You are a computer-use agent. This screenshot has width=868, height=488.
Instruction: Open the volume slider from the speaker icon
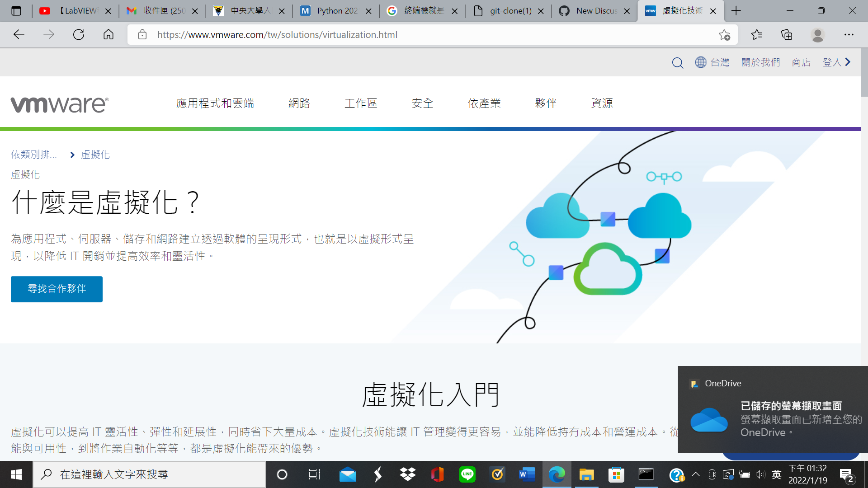(760, 474)
